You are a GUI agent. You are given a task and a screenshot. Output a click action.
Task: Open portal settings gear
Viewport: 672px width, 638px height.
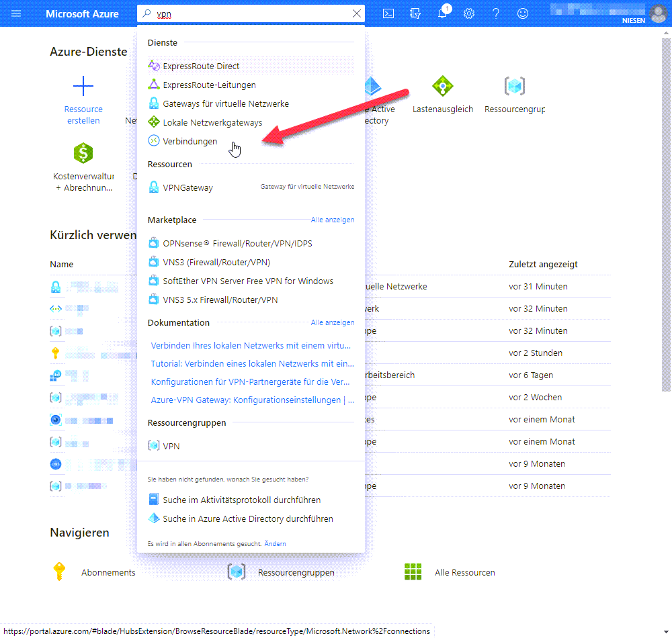(x=469, y=13)
